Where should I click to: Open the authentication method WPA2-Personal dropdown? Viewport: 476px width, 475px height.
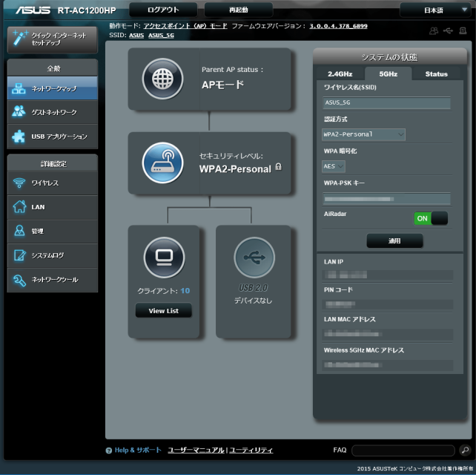tap(363, 134)
